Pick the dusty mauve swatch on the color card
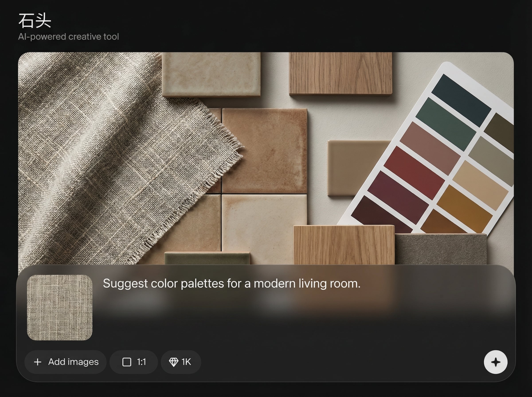Screen dimensions: 532x397 [430, 148]
